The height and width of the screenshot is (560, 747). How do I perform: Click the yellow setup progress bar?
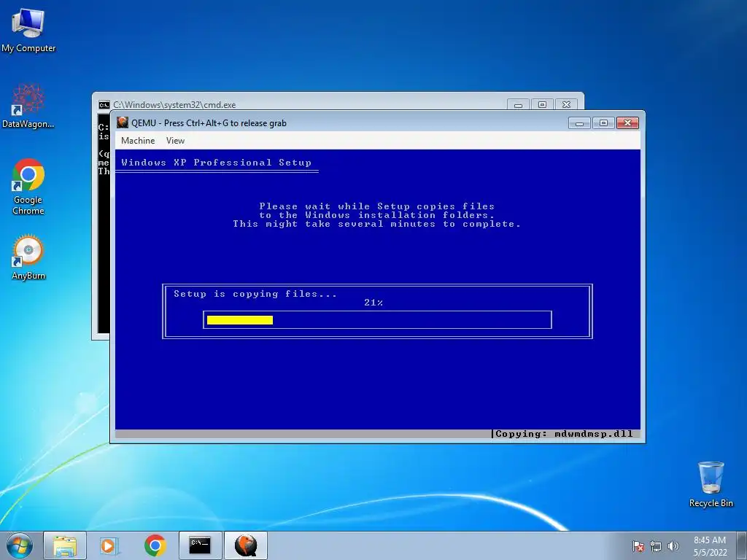pos(240,320)
